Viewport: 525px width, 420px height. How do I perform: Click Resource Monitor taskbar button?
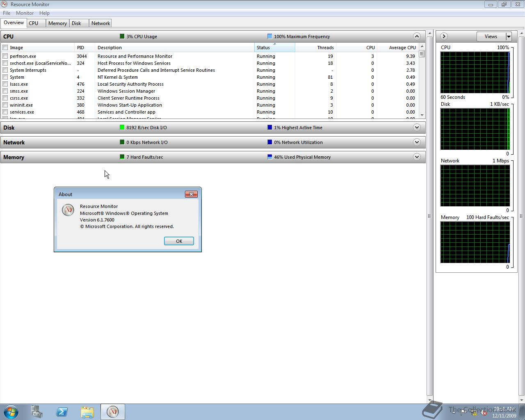113,411
